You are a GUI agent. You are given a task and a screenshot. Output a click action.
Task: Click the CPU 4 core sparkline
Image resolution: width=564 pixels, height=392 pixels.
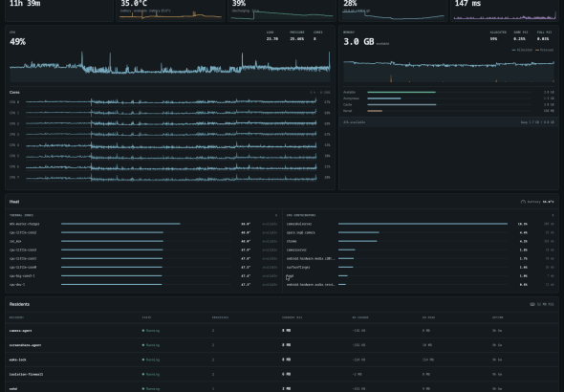(171, 145)
